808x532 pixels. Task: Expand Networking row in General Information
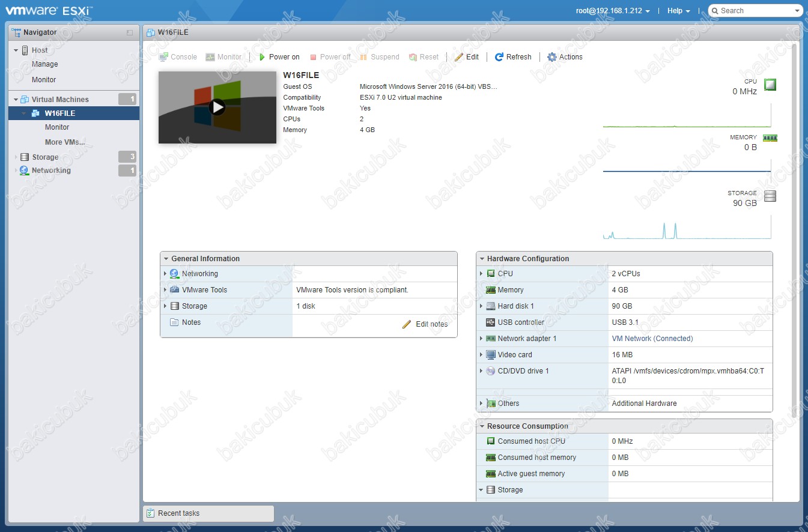(165, 274)
